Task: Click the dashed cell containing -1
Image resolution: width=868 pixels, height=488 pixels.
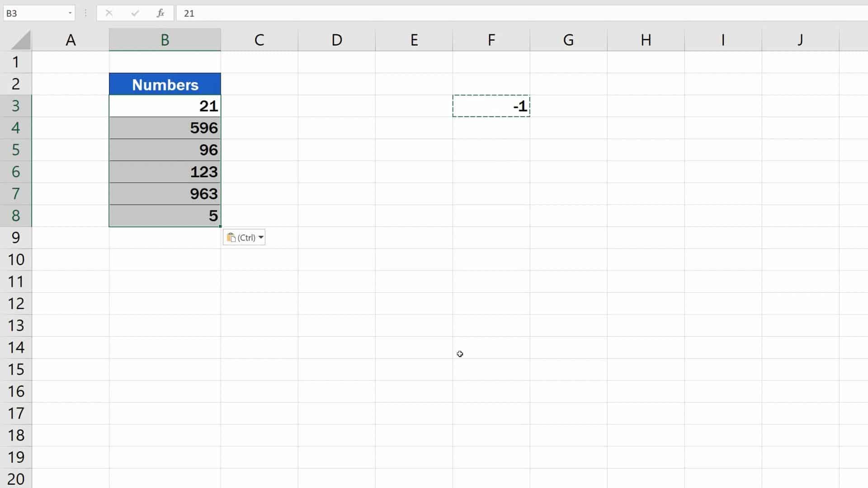Action: [x=491, y=106]
